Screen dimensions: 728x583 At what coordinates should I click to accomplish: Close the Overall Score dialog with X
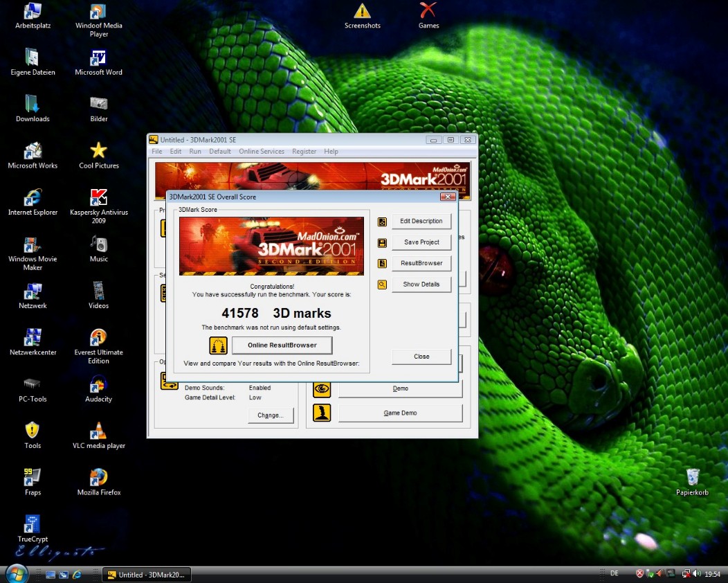pyautogui.click(x=448, y=197)
